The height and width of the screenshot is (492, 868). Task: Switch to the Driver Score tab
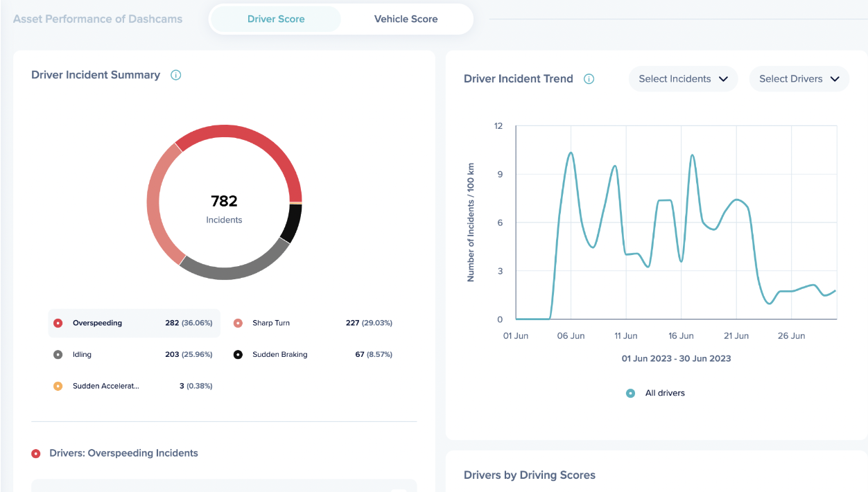(276, 19)
